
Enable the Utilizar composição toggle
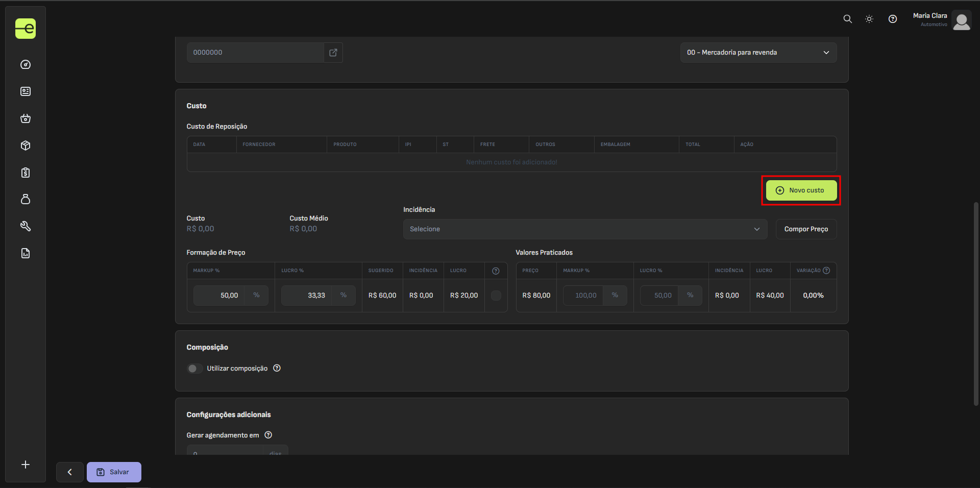[194, 369]
